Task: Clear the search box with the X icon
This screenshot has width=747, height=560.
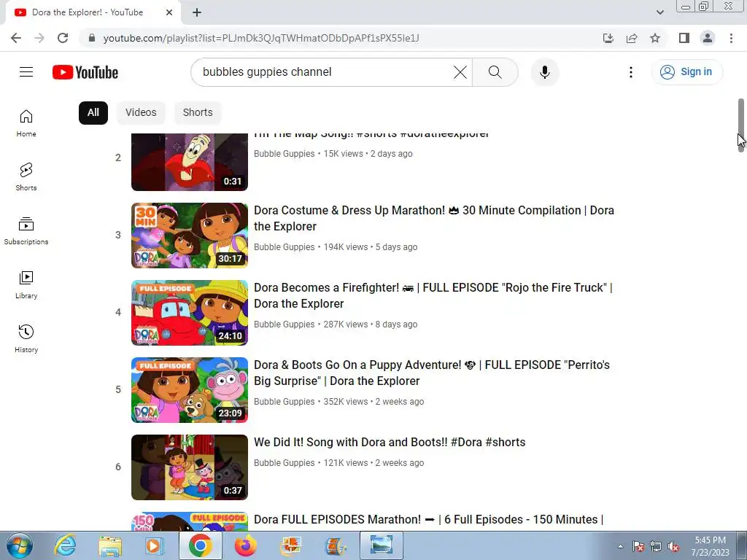Action: (x=460, y=72)
